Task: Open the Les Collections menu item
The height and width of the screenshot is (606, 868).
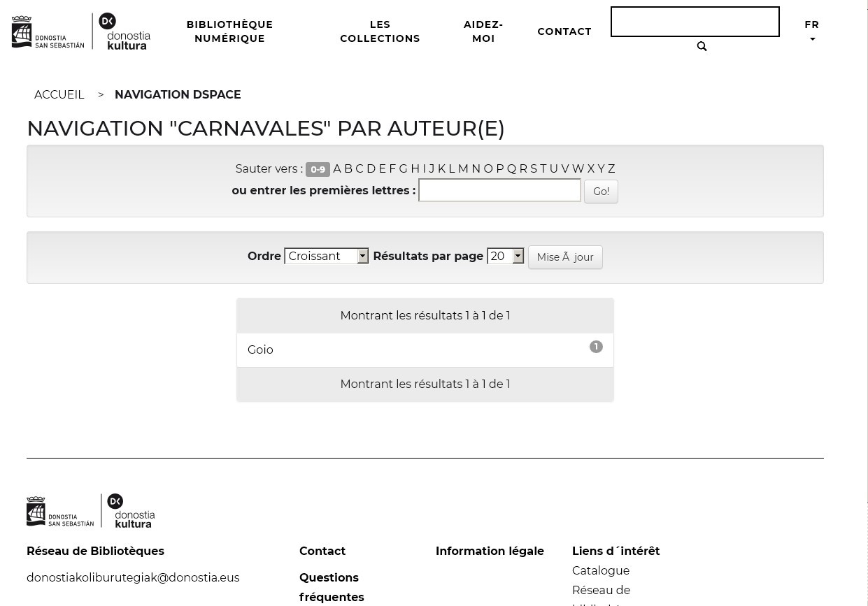Action: [x=380, y=31]
